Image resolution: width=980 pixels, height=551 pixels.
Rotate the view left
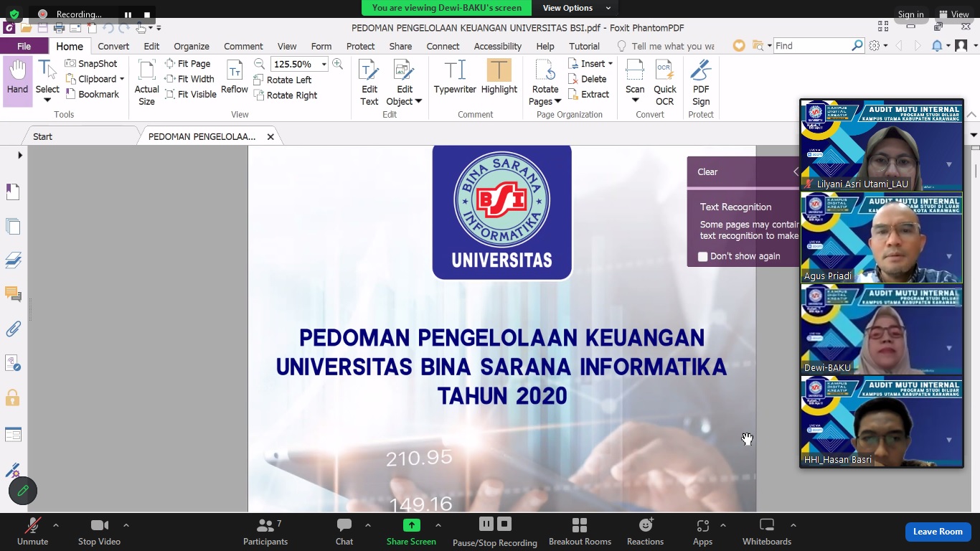pyautogui.click(x=283, y=80)
